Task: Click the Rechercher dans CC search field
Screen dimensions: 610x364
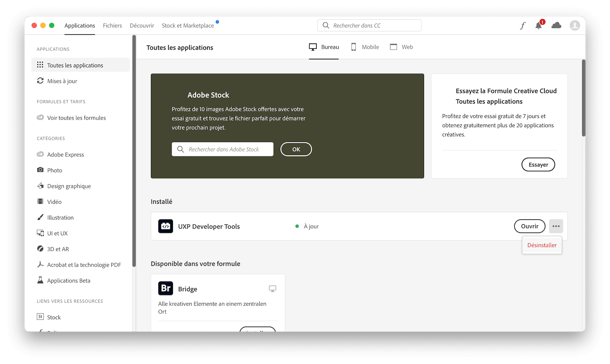Action: [369, 26]
